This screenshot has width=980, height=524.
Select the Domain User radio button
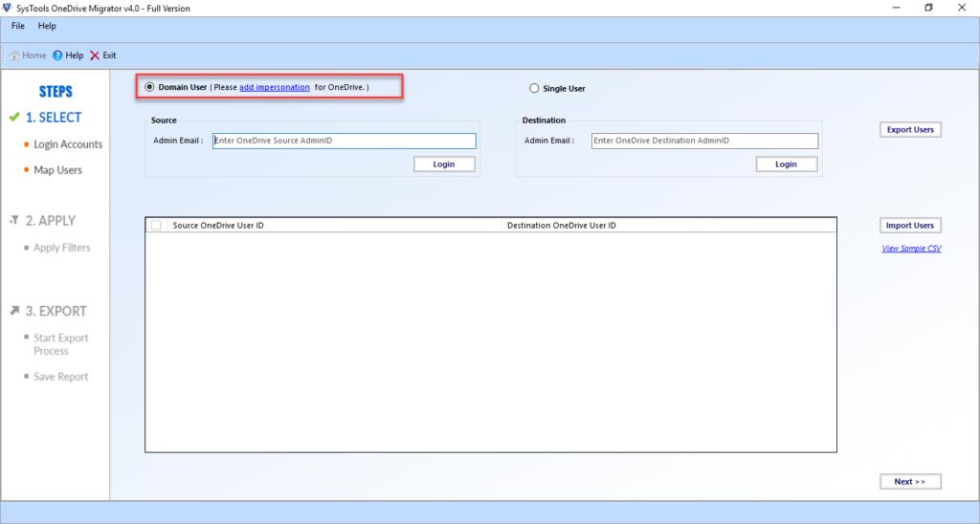149,87
